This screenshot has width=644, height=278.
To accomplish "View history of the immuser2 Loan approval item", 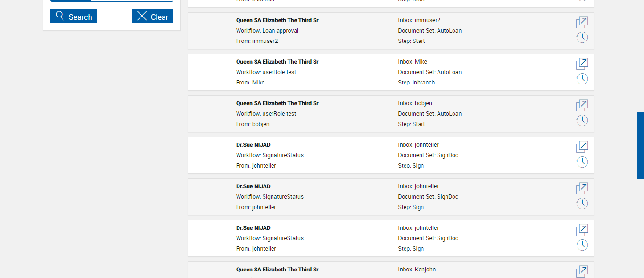I will 582,37.
